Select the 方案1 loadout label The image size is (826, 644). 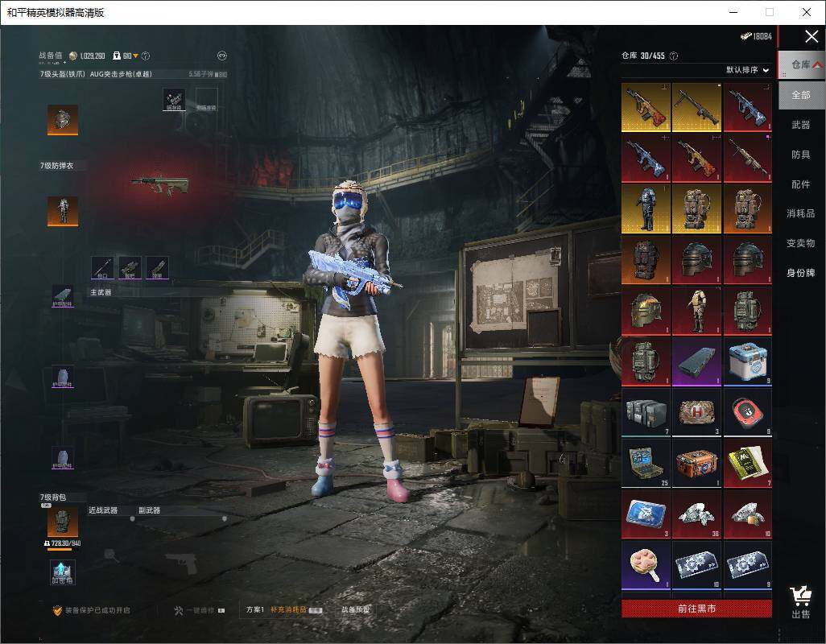click(255, 609)
